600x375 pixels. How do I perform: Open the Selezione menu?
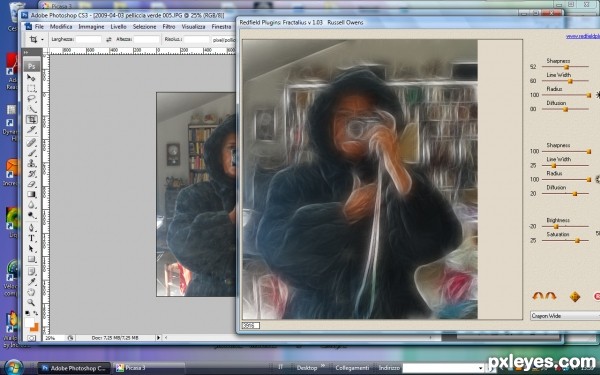pos(145,27)
